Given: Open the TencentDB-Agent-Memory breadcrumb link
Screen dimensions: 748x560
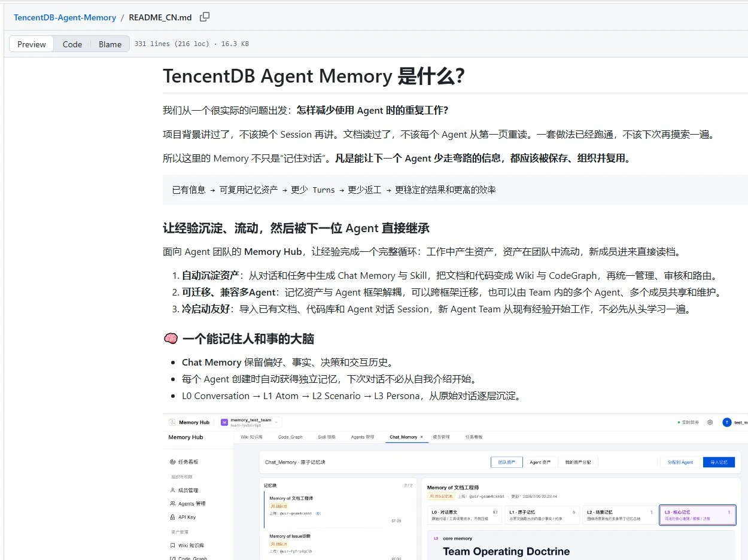Looking at the screenshot, I should pos(65,17).
